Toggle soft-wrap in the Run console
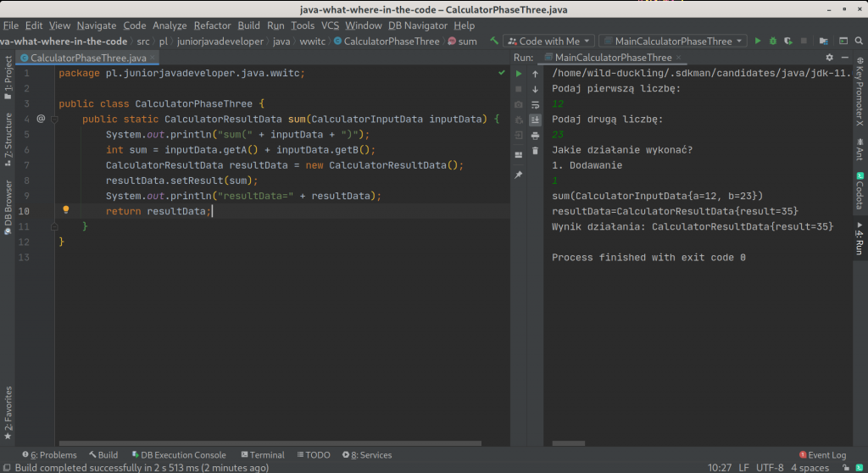The width and height of the screenshot is (868, 473). click(535, 104)
